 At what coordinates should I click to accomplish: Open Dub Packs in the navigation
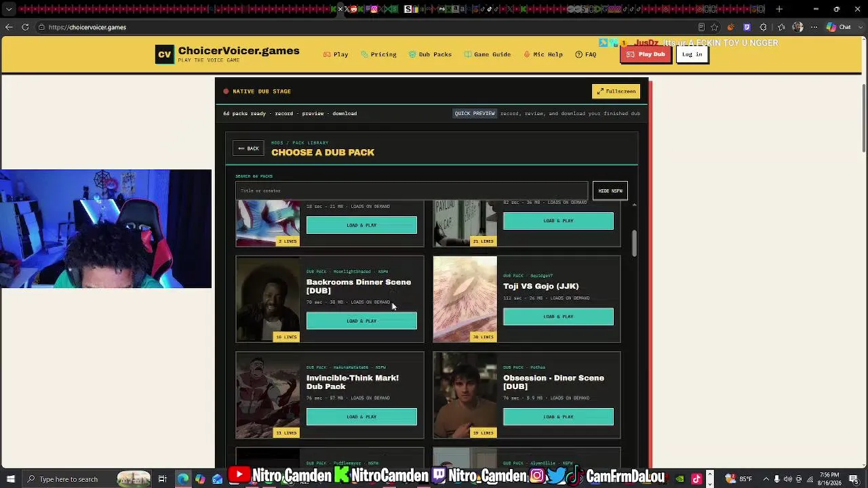pyautogui.click(x=430, y=54)
